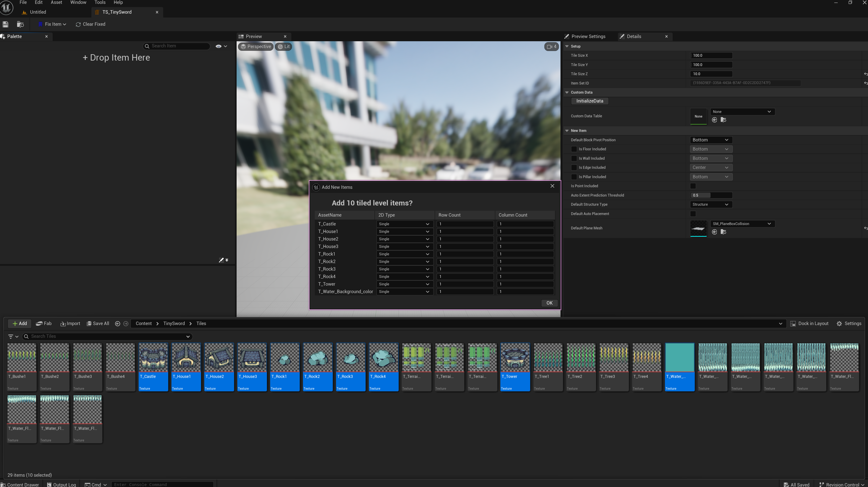Click the save asset floppy disk icon
The image size is (868, 487).
[5, 24]
